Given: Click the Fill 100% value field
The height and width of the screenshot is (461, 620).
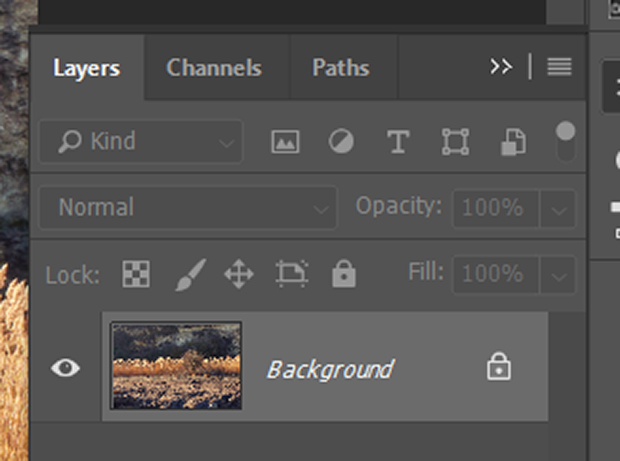Looking at the screenshot, I should pyautogui.click(x=496, y=275).
